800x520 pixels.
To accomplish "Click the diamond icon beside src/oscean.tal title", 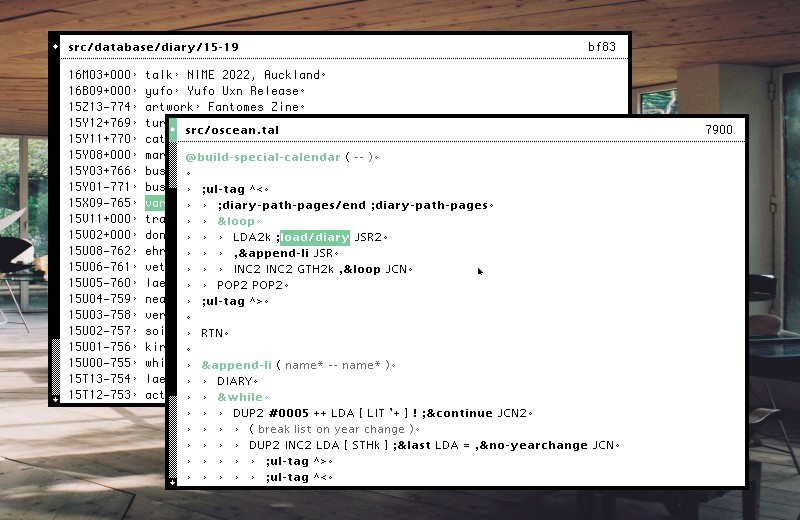I will (x=172, y=130).
